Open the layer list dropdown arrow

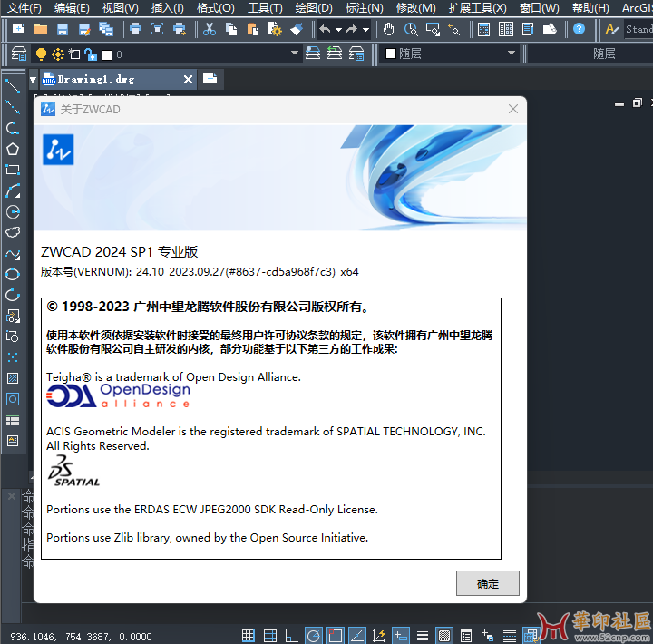[294, 53]
